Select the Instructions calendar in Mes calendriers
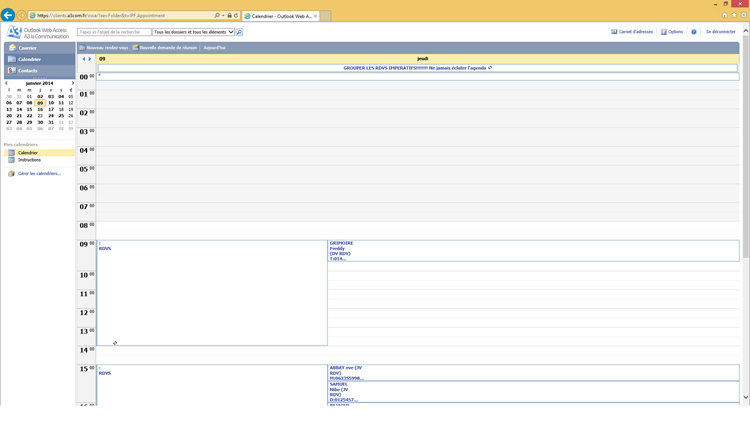This screenshot has width=750, height=422. (29, 160)
